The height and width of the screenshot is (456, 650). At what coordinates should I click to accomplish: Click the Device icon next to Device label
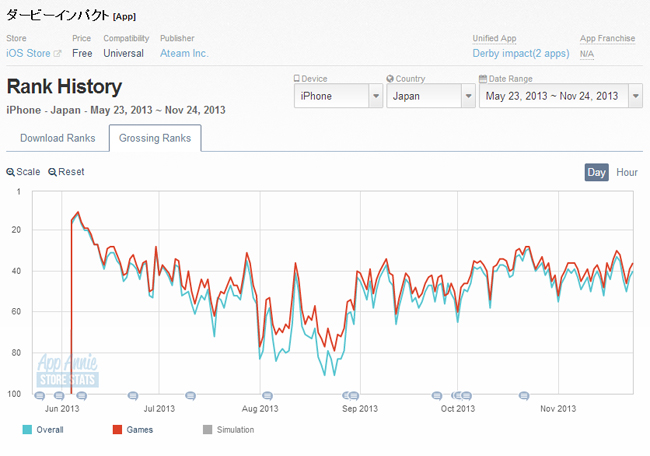(x=296, y=78)
